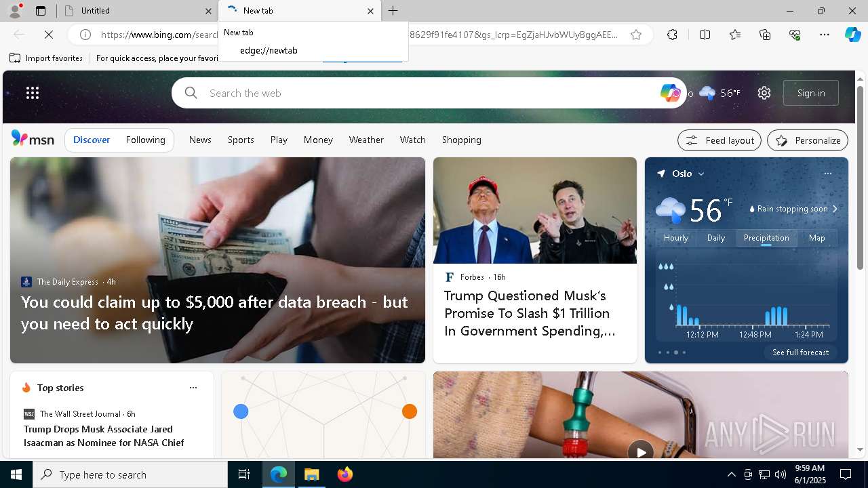Add a new tab with the plus button
Viewport: 868px width, 488px height.
pos(393,11)
